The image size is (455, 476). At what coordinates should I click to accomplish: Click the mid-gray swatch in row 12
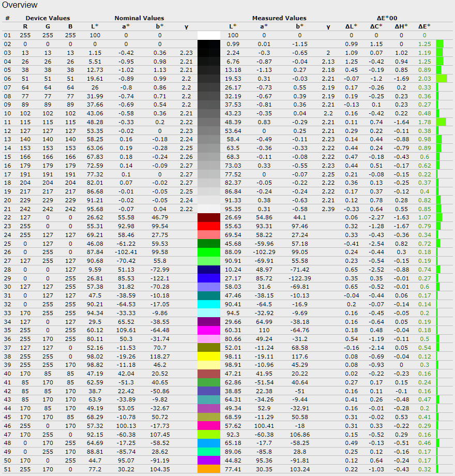point(209,131)
